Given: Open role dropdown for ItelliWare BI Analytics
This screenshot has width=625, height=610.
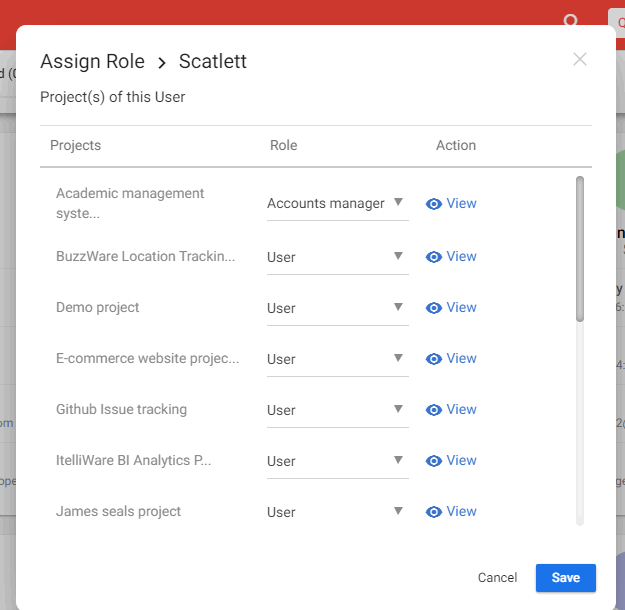Looking at the screenshot, I should point(338,461).
